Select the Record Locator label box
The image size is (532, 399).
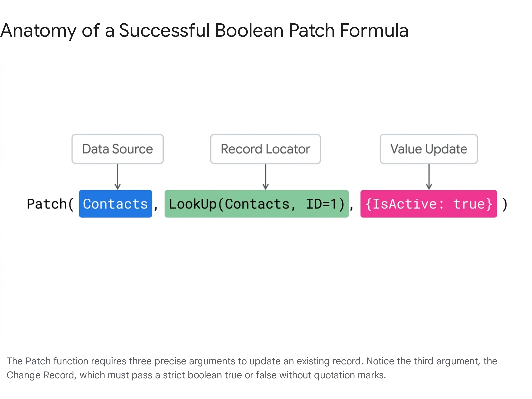(265, 149)
